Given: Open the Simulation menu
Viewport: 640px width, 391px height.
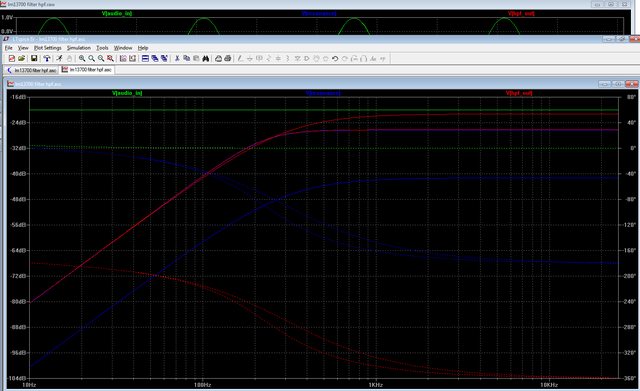Looking at the screenshot, I should [79, 48].
